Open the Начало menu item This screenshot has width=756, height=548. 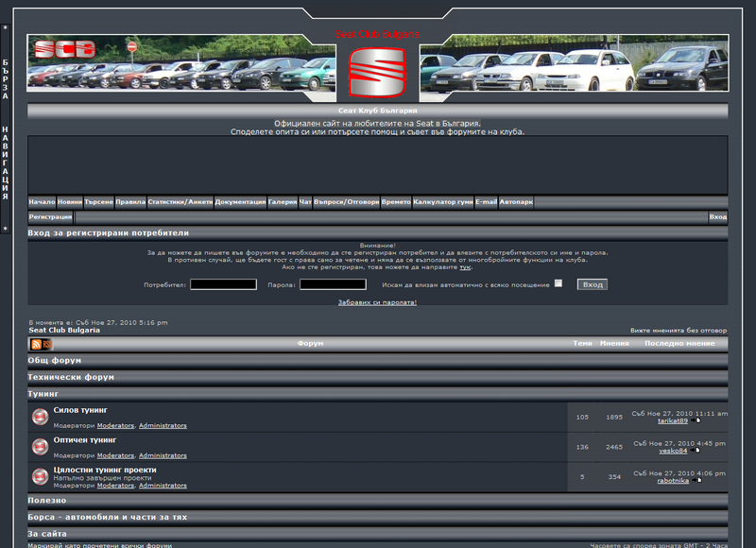point(42,202)
